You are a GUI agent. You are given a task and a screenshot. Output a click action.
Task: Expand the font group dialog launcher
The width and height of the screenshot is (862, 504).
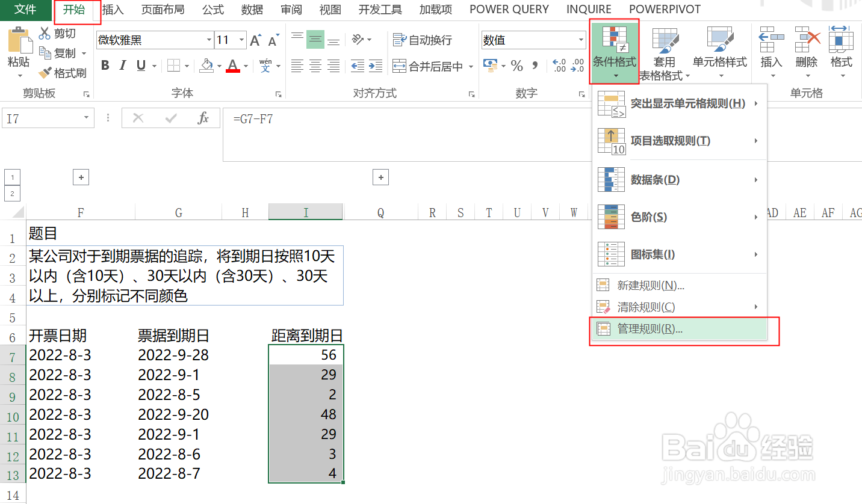coord(279,94)
